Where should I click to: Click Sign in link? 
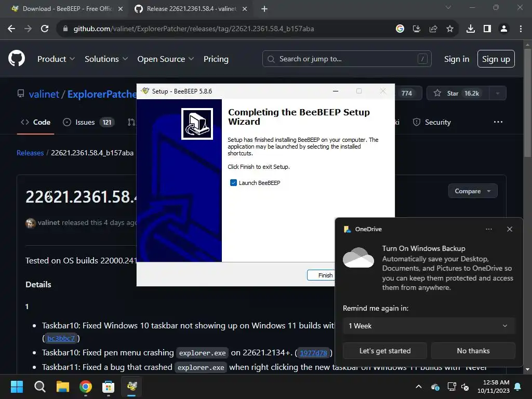tap(457, 59)
